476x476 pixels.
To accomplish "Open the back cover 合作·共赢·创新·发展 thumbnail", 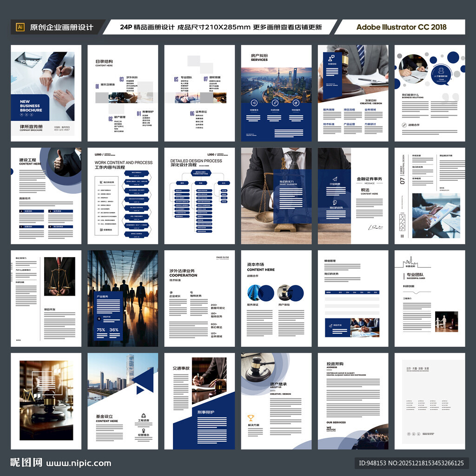I will pyautogui.click(x=430, y=401).
